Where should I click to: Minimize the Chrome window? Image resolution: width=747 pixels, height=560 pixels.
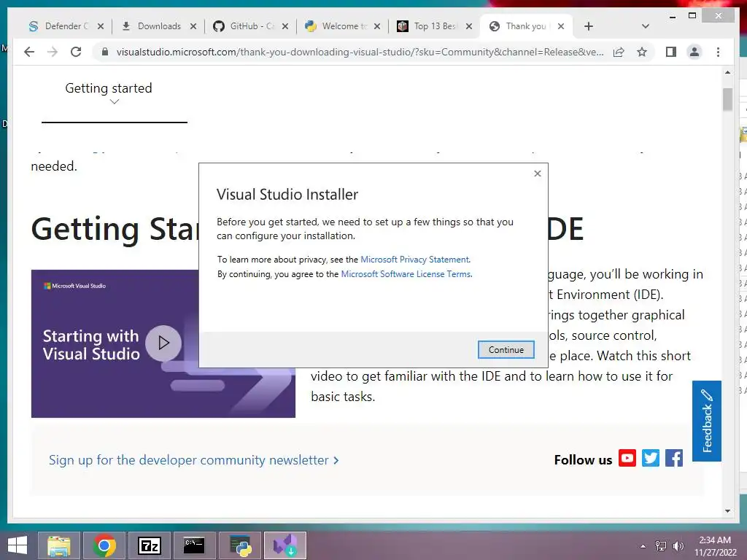pyautogui.click(x=672, y=16)
